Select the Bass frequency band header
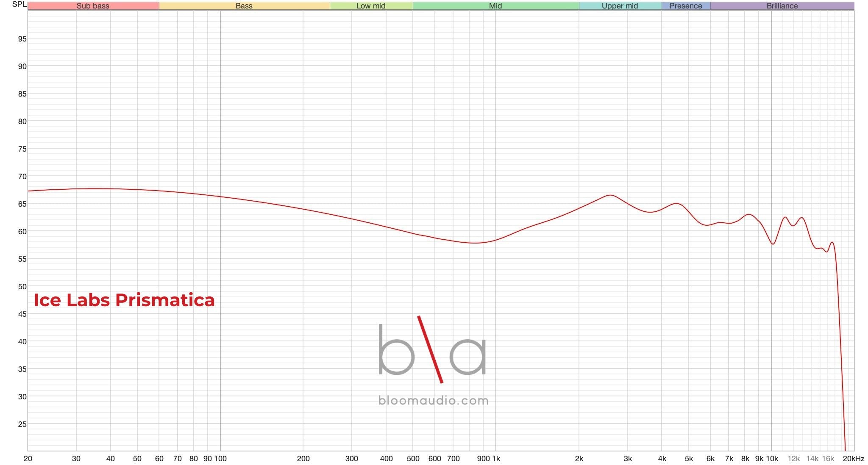 244,6
